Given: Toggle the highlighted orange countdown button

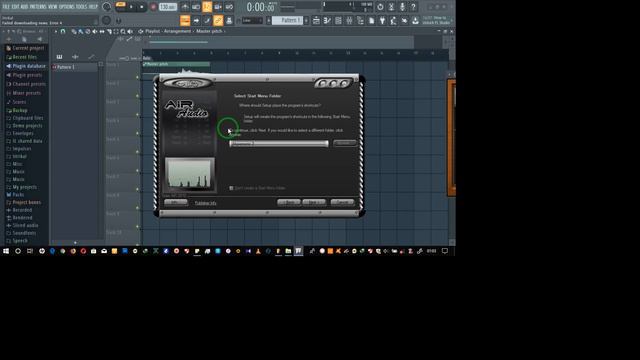Looking at the screenshot, I should [207, 7].
